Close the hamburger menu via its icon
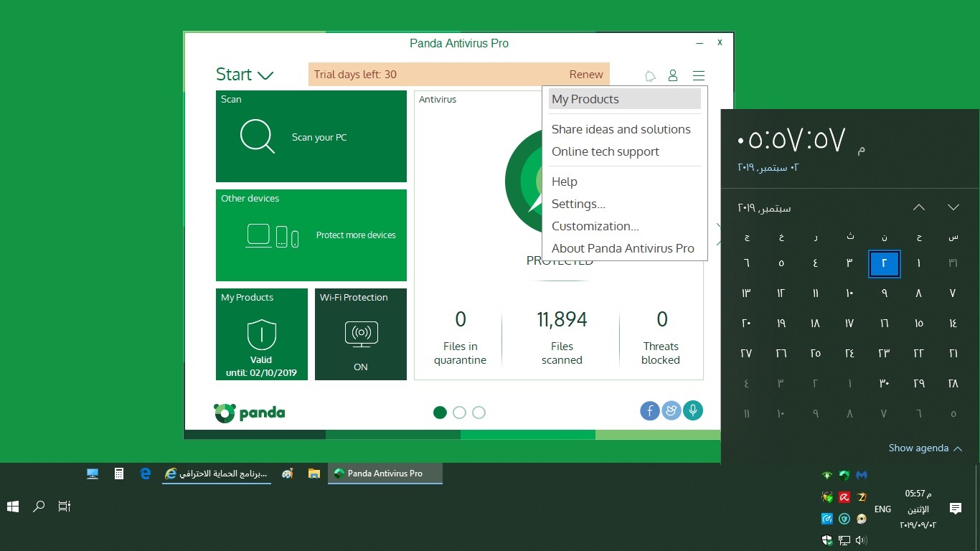The image size is (980, 551). pyautogui.click(x=699, y=75)
